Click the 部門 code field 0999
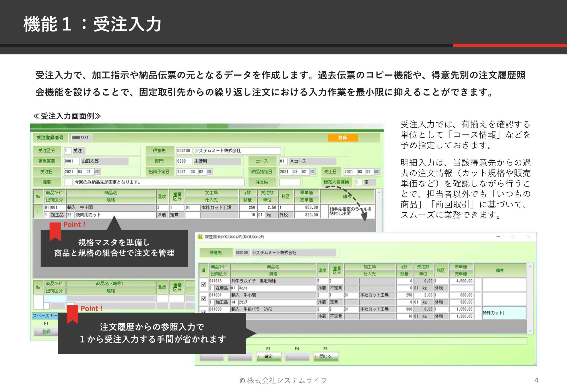Image resolution: width=567 pixels, height=392 pixels. pyautogui.click(x=184, y=161)
